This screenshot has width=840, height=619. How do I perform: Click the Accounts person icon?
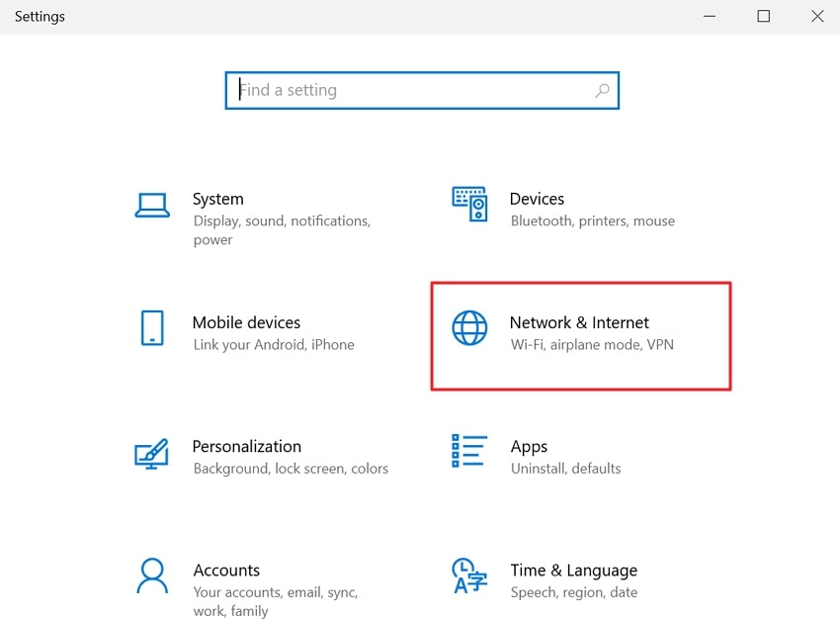click(152, 575)
